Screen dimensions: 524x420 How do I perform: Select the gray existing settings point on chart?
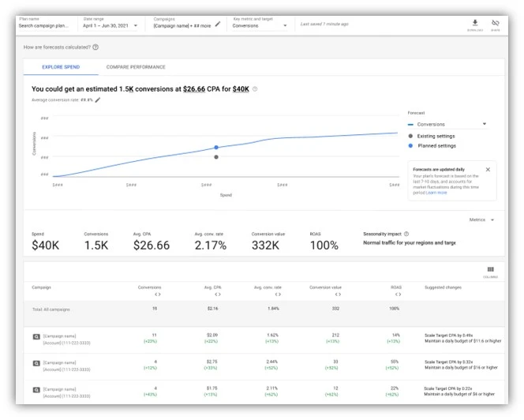(216, 157)
